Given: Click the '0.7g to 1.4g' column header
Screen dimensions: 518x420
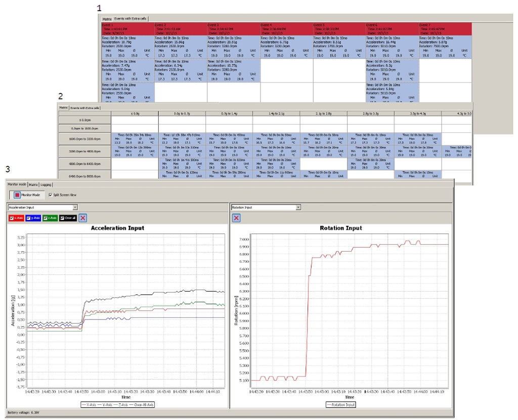Looking at the screenshot, I should pos(229,114).
